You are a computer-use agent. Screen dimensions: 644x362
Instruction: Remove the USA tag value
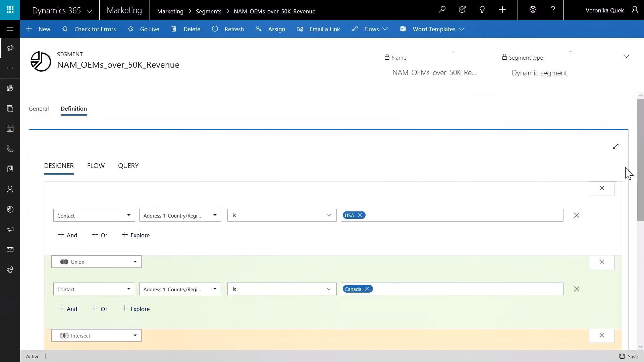(360, 215)
